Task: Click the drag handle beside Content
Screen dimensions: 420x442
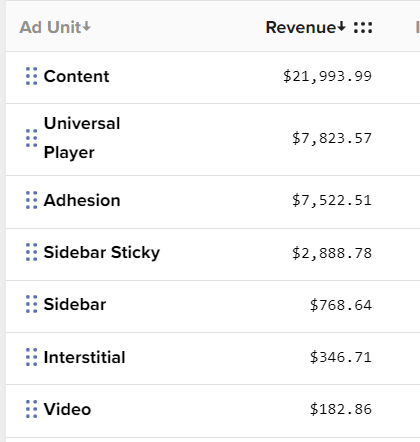Action: click(x=32, y=76)
